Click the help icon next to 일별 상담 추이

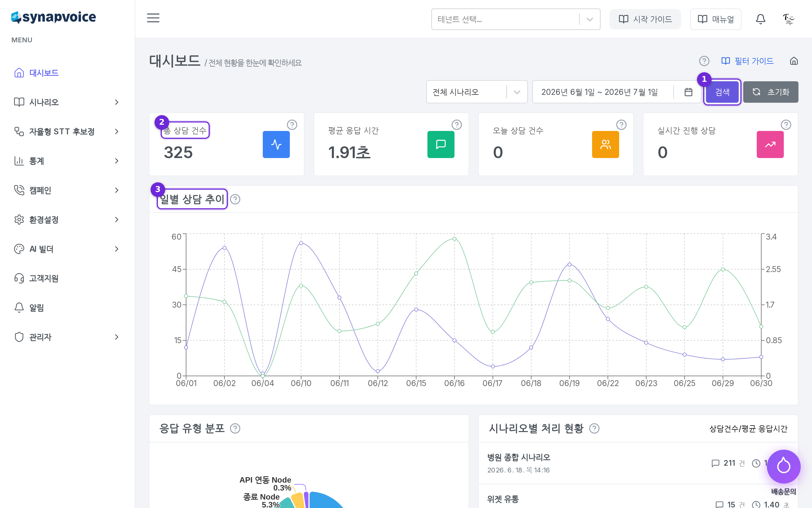click(235, 200)
